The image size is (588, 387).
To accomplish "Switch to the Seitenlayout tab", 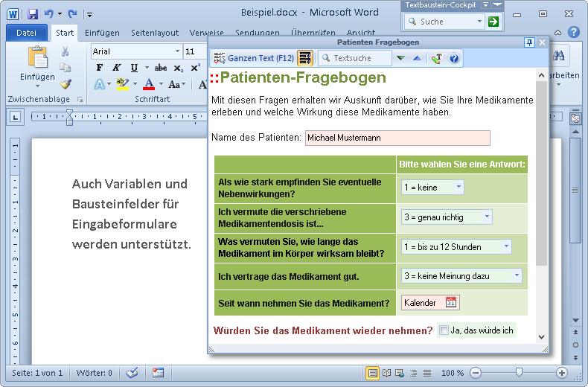I will click(x=155, y=33).
